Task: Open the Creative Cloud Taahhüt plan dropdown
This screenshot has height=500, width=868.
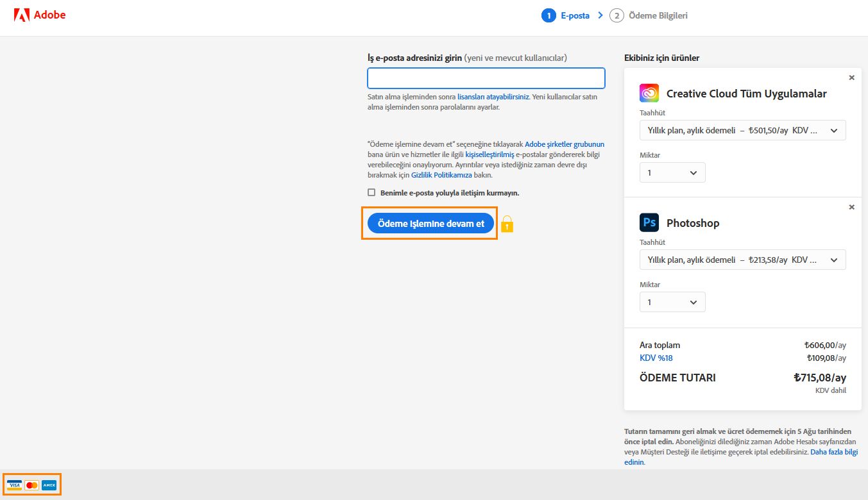Action: tap(743, 130)
